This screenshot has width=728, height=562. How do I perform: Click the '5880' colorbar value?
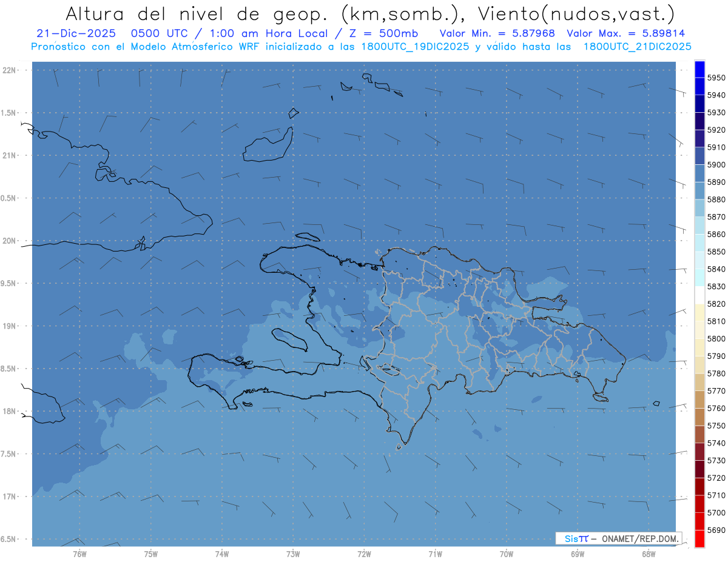coord(716,199)
